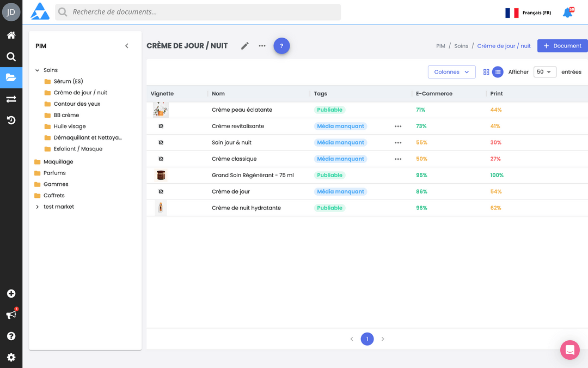
Task: Collapse the Soins folder tree
Action: (x=37, y=70)
